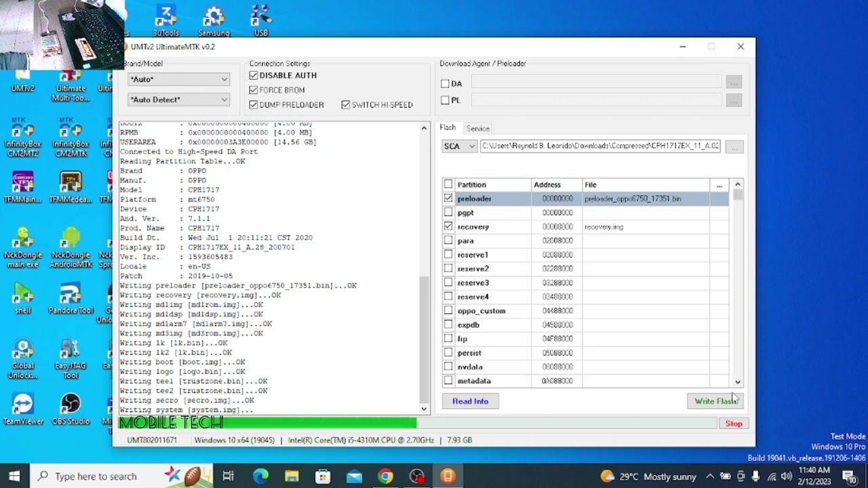Image resolution: width=868 pixels, height=488 pixels.
Task: Enable the PL preloader checkbox
Action: pos(445,100)
